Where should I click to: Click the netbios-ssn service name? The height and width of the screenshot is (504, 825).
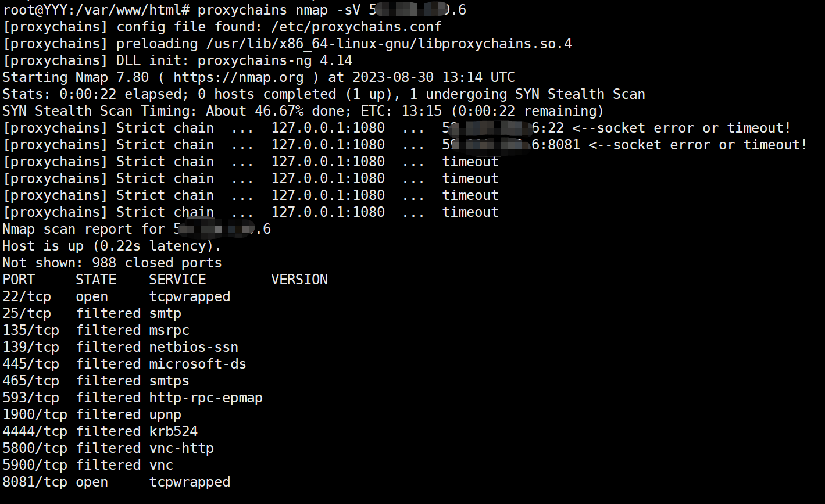point(194,347)
